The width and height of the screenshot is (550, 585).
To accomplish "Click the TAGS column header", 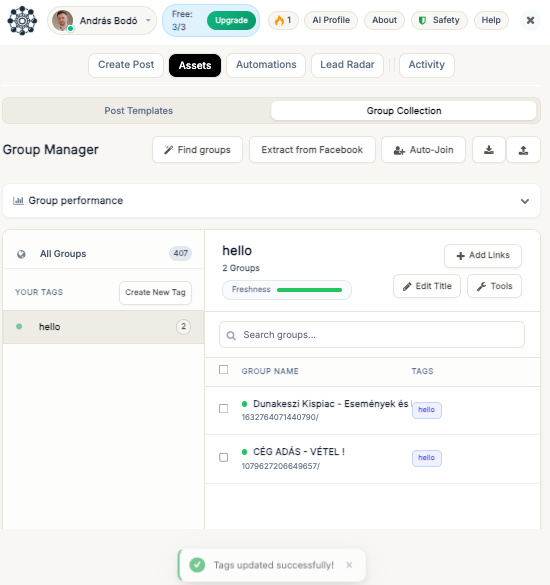I will (x=422, y=371).
